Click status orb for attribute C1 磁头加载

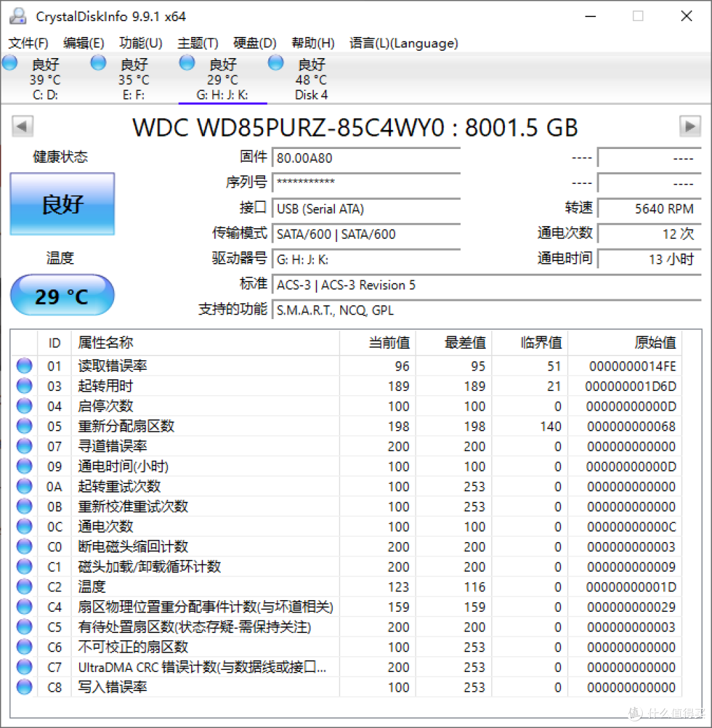point(24,567)
